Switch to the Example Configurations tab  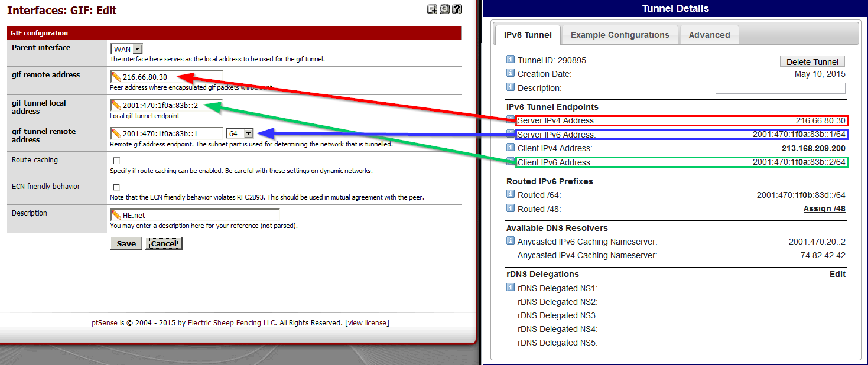(x=620, y=35)
